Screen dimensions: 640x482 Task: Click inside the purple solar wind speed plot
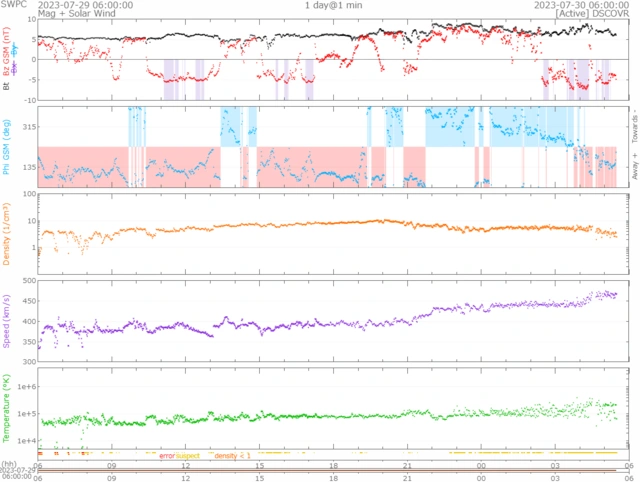pyautogui.click(x=333, y=321)
